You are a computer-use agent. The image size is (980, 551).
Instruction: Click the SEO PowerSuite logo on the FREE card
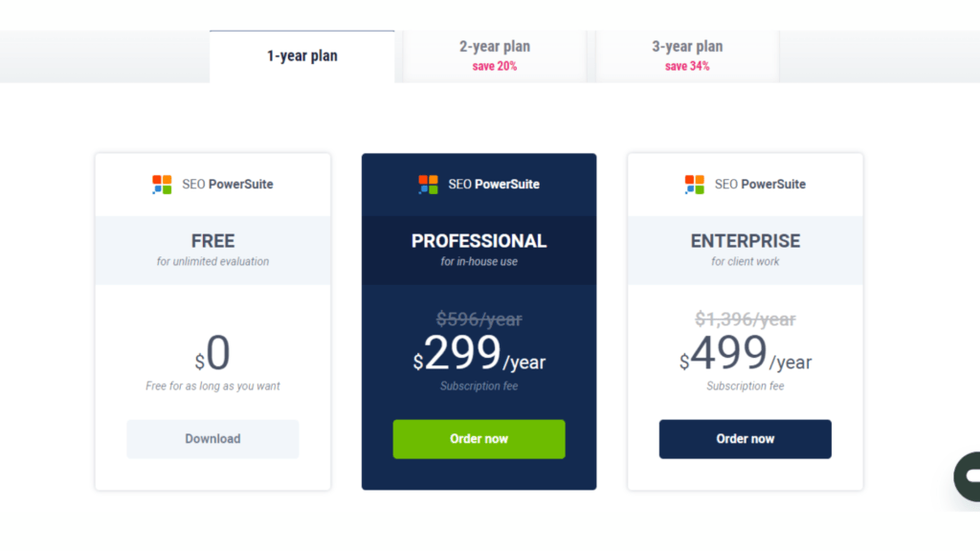pyautogui.click(x=212, y=184)
